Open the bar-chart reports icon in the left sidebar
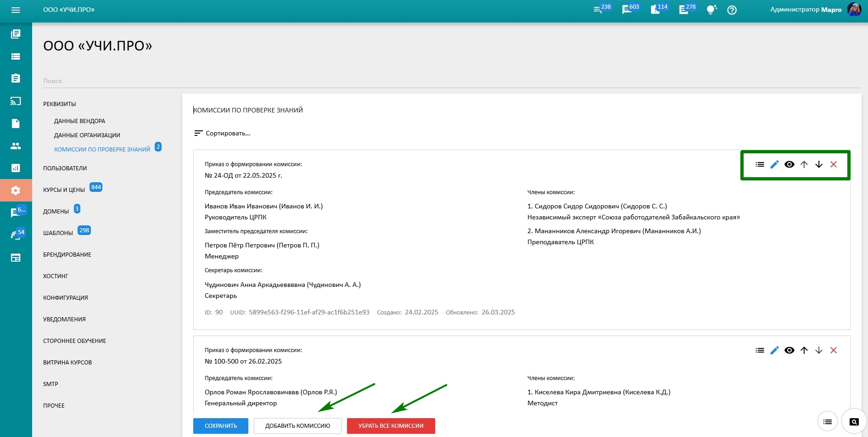This screenshot has width=868, height=437. coord(16,168)
